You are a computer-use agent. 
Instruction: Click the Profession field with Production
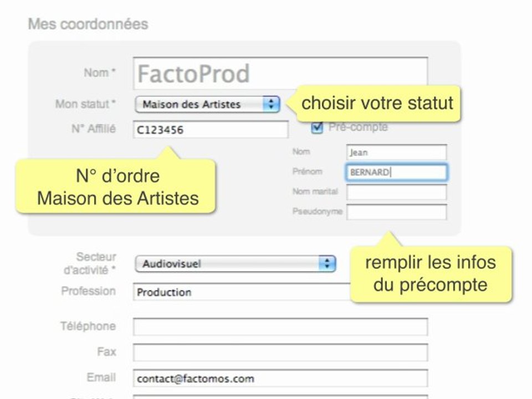point(242,292)
